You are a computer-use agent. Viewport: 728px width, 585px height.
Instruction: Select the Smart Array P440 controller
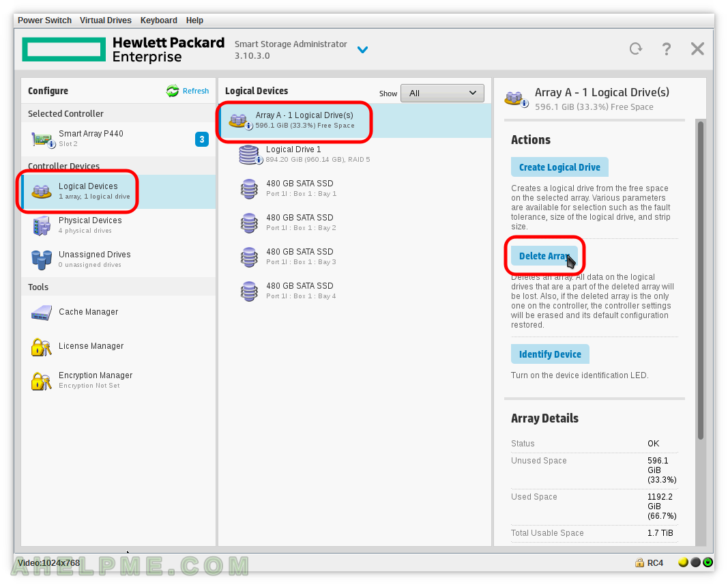tap(119, 139)
